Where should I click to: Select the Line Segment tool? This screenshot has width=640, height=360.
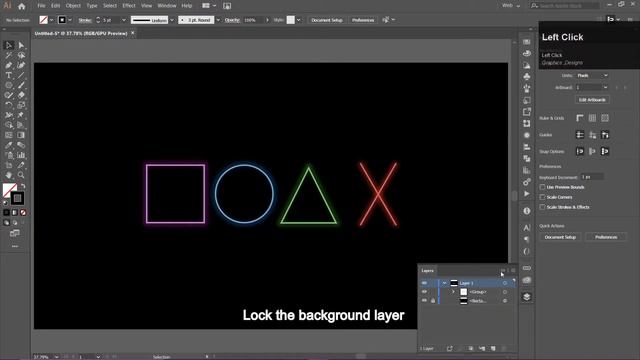point(21,75)
